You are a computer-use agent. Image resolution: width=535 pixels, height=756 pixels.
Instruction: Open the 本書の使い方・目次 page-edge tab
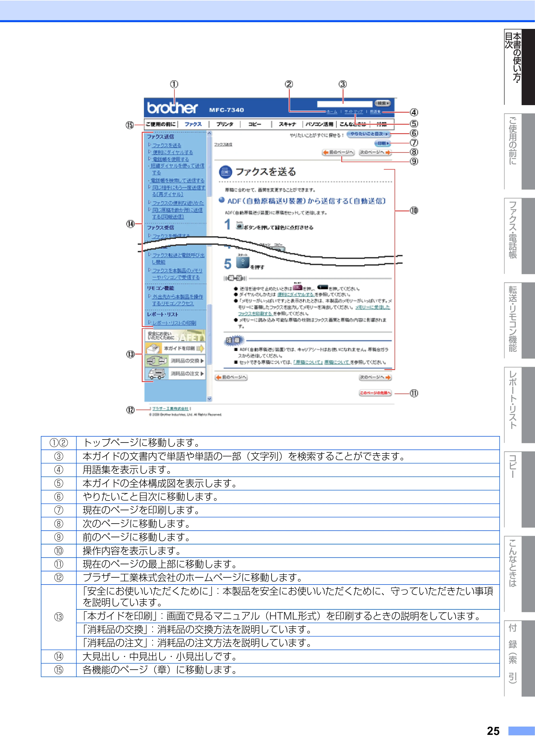click(519, 67)
